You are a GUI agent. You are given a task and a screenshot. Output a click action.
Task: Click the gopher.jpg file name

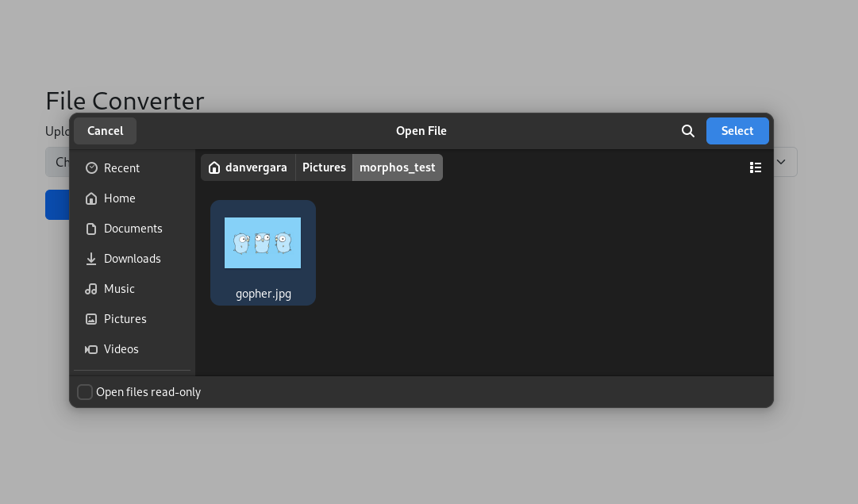coord(264,294)
